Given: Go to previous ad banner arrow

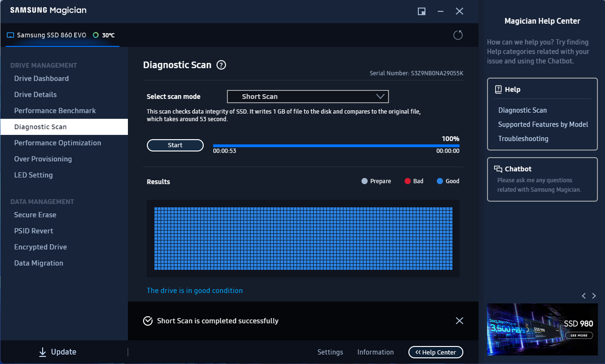Looking at the screenshot, I should (584, 296).
